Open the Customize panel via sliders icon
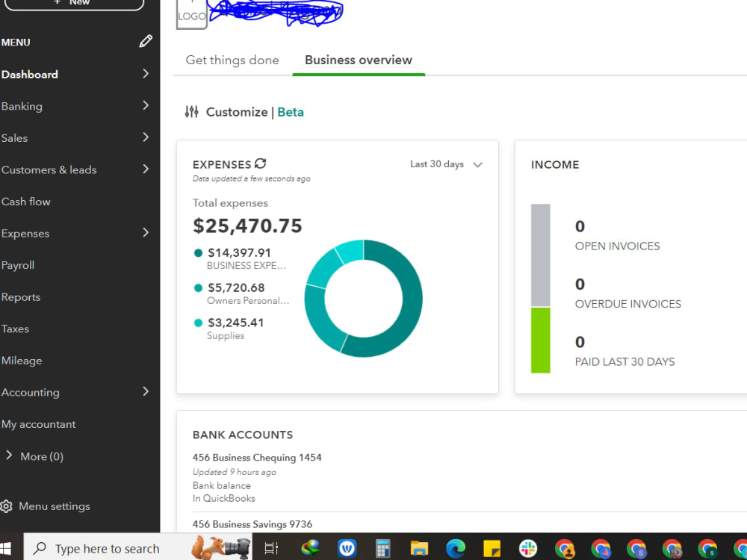 point(191,111)
